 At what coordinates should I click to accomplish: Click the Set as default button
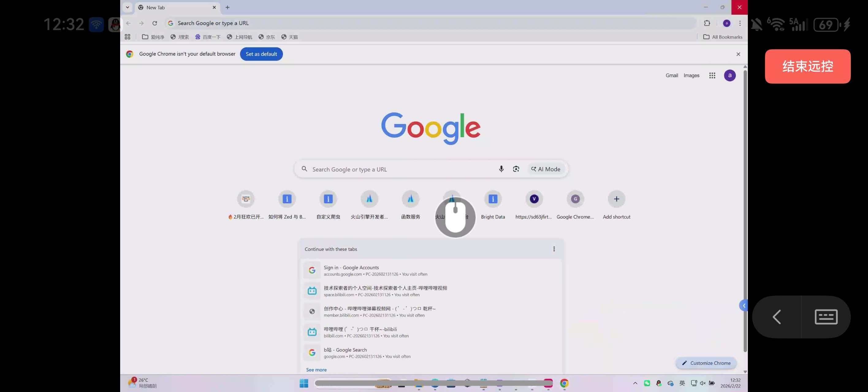coord(261,54)
